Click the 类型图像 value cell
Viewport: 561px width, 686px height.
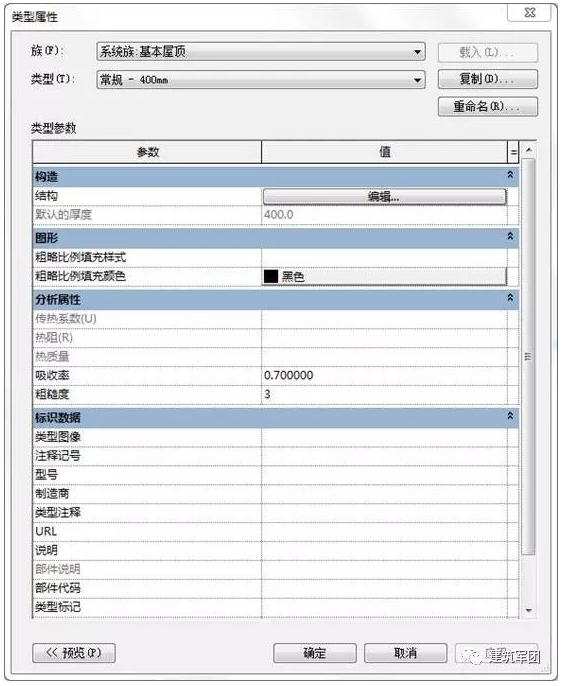pos(384,437)
